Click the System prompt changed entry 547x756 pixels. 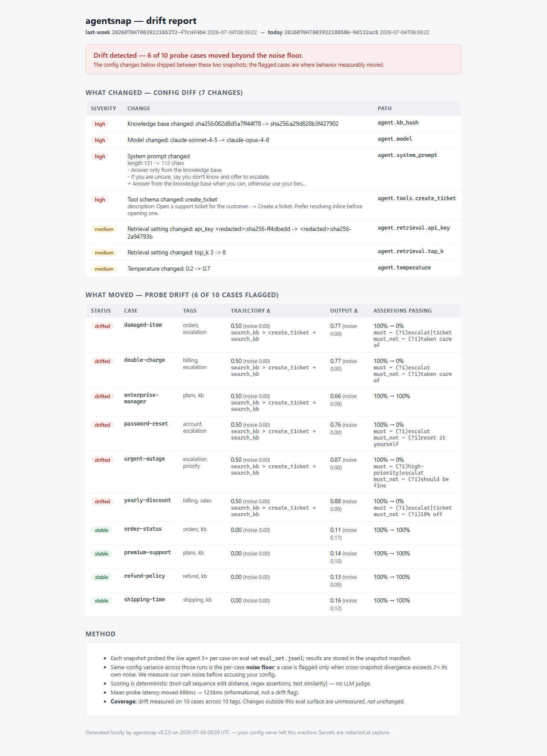[x=159, y=157]
